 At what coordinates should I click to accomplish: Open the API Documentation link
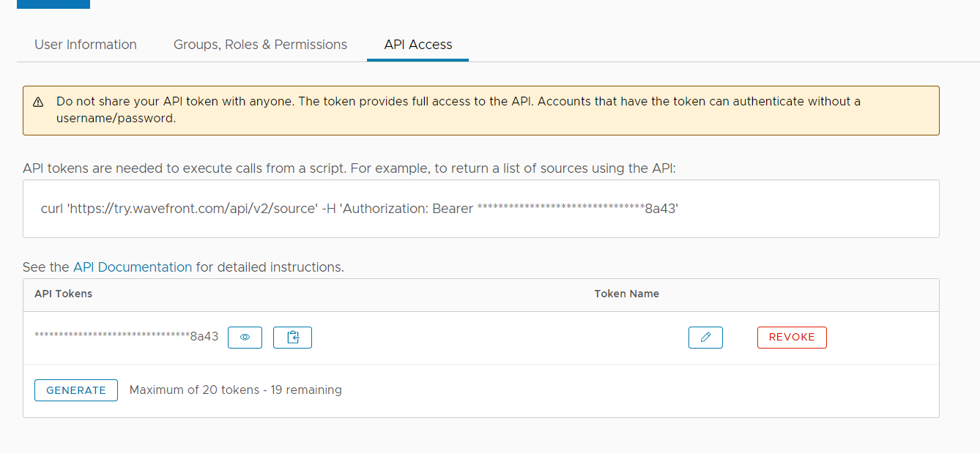(x=133, y=267)
